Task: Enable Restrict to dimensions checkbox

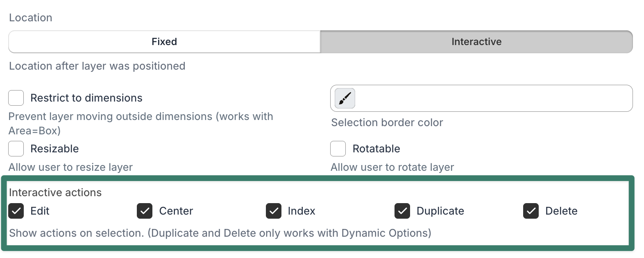Action: tap(16, 98)
